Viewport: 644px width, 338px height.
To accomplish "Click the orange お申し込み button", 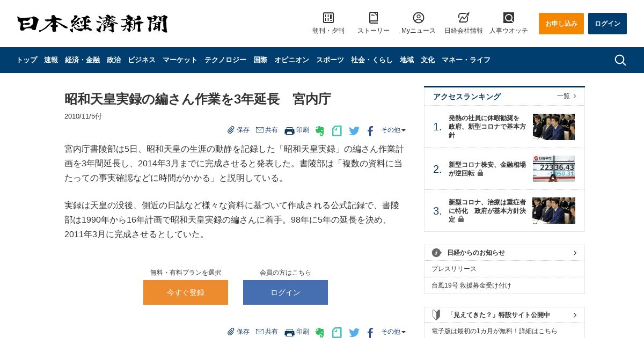I will click(561, 24).
